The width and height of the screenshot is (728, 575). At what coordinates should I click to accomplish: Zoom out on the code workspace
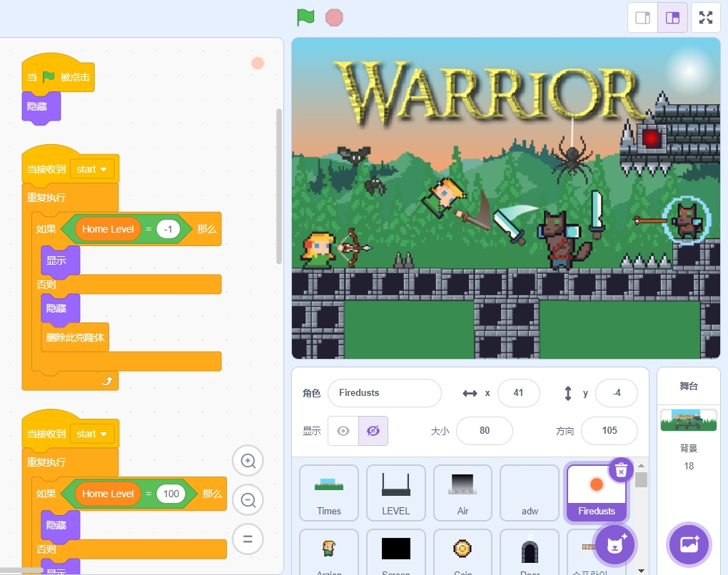(248, 500)
